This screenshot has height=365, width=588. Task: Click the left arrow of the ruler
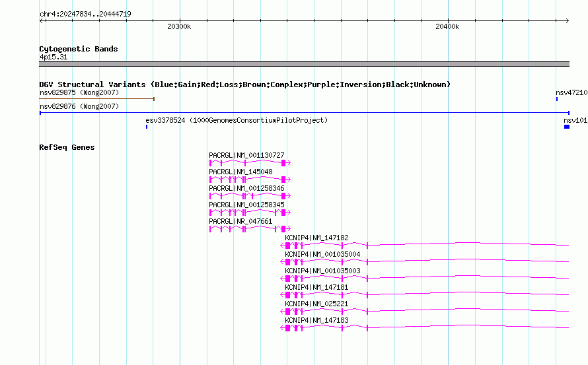[41, 20]
